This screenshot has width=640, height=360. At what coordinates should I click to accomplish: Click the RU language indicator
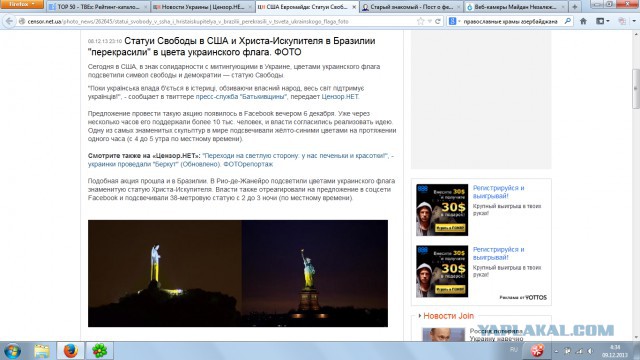(513, 349)
